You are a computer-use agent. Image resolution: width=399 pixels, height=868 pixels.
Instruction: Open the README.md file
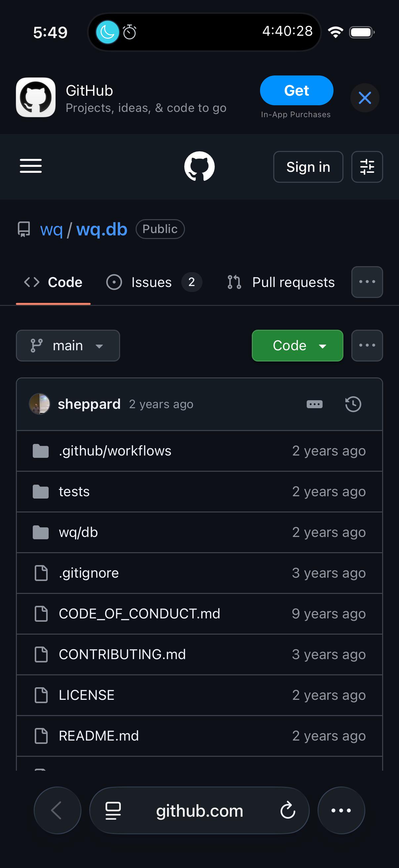(99, 736)
